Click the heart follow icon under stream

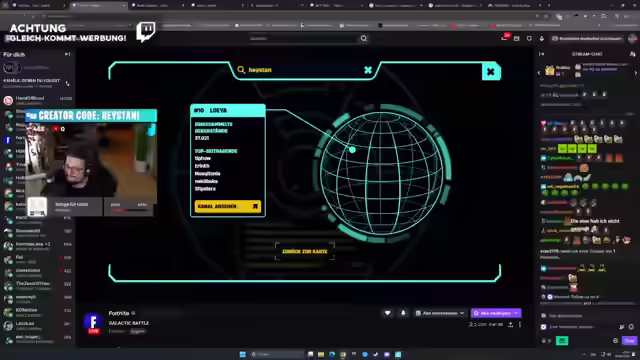(387, 313)
